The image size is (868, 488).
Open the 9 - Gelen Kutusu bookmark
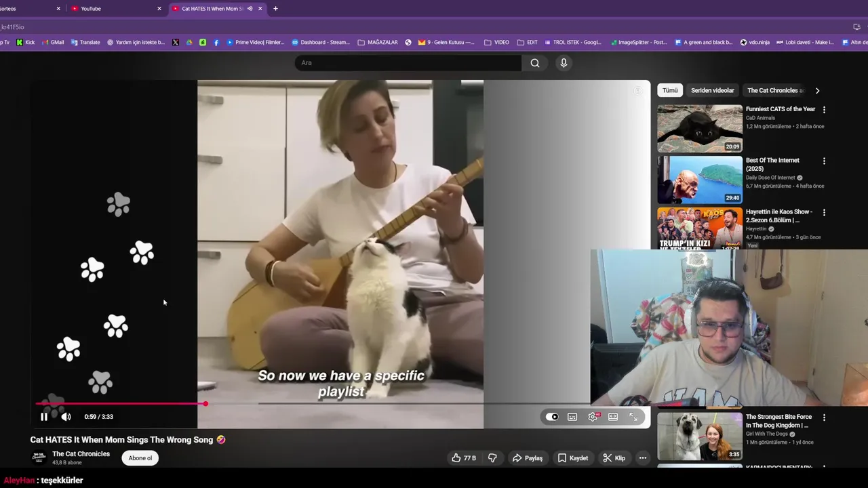(x=446, y=42)
